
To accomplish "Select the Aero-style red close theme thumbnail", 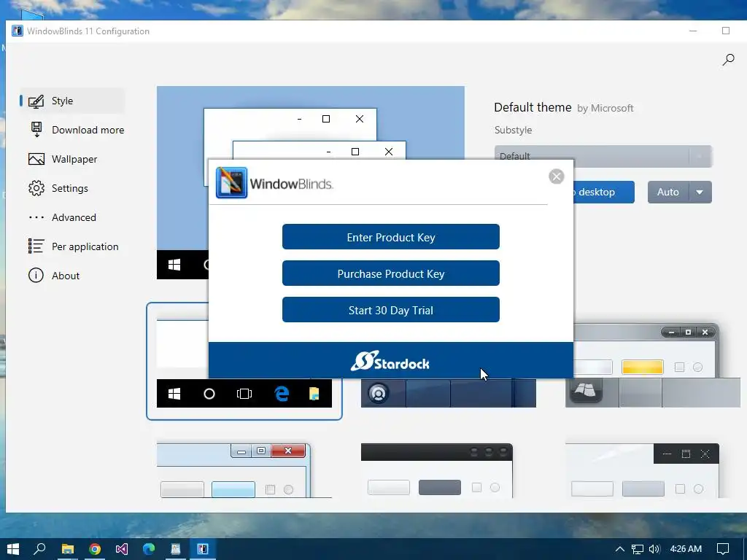I will point(244,470).
